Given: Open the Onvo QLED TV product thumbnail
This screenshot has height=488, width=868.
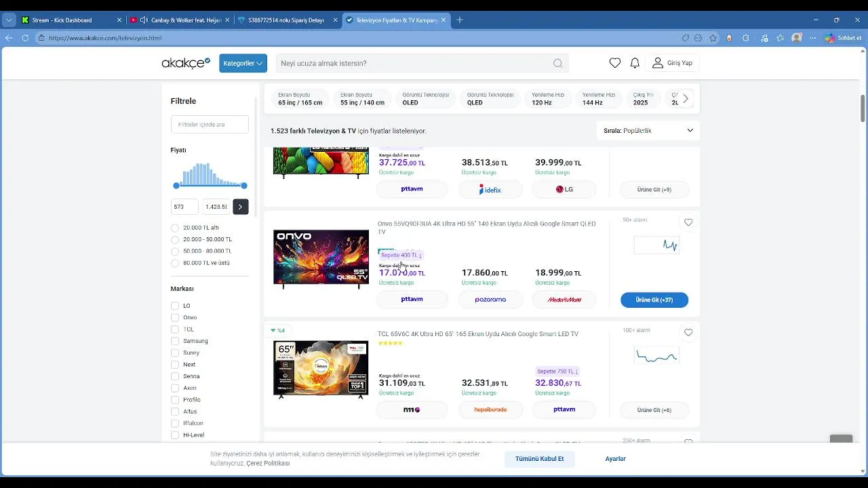Looking at the screenshot, I should click(x=321, y=260).
